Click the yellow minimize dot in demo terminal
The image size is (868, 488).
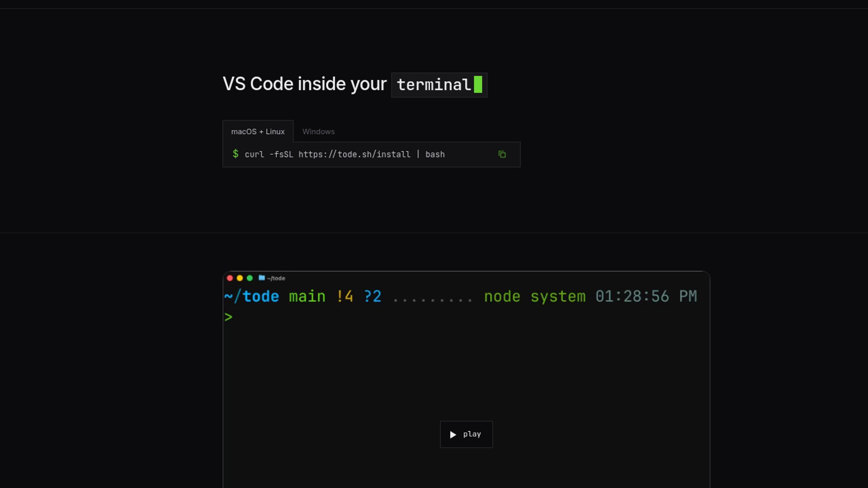tap(240, 278)
